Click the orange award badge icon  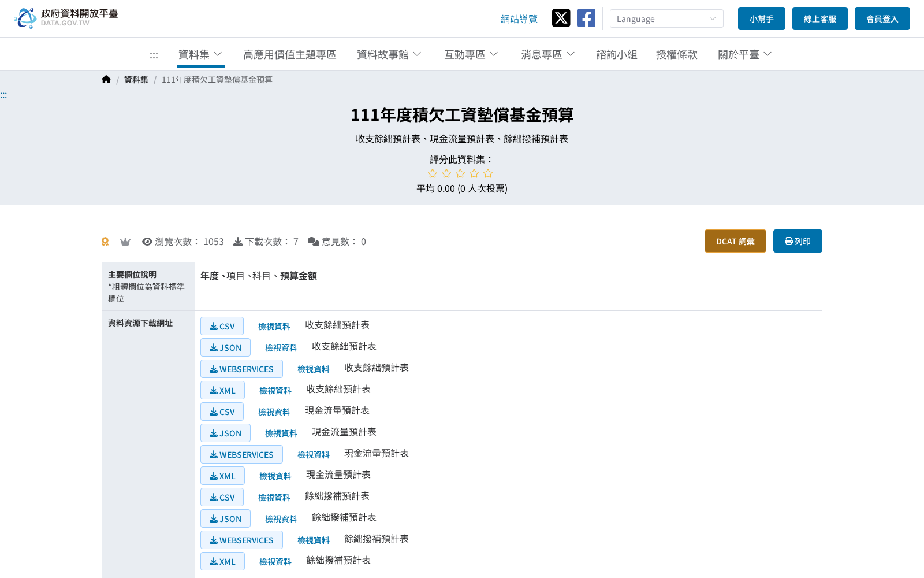coord(105,242)
